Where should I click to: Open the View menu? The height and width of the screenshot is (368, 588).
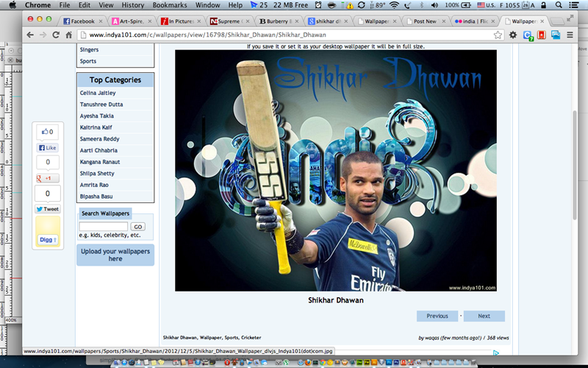click(106, 5)
